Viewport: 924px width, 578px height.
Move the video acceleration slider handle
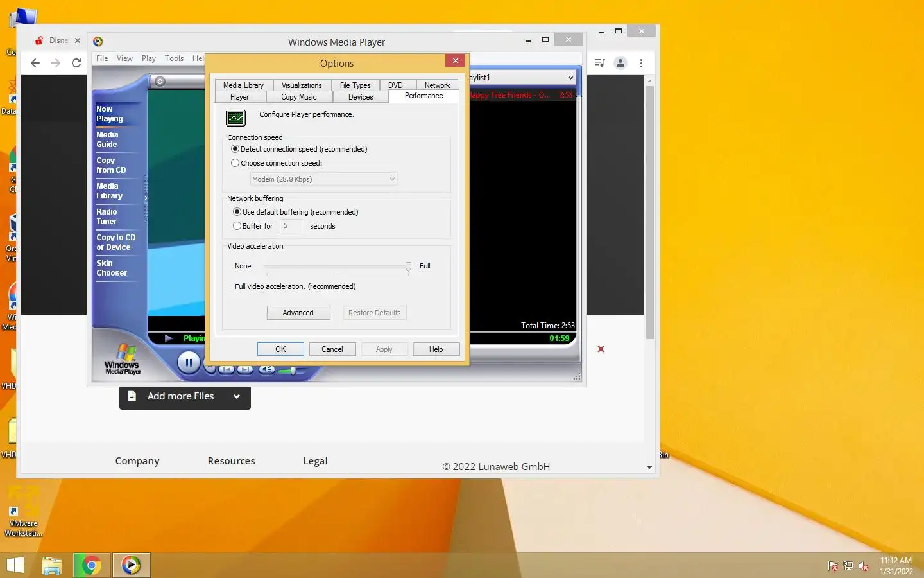point(408,267)
